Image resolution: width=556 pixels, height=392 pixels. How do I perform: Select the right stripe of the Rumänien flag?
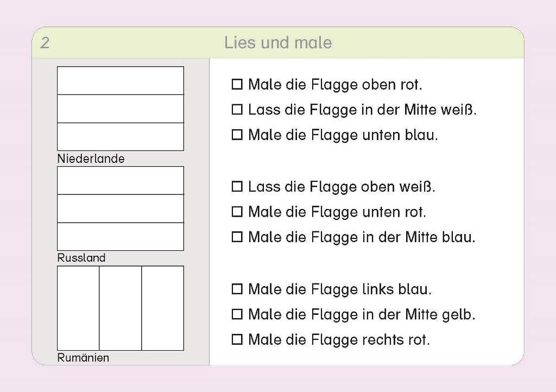[x=162, y=308]
